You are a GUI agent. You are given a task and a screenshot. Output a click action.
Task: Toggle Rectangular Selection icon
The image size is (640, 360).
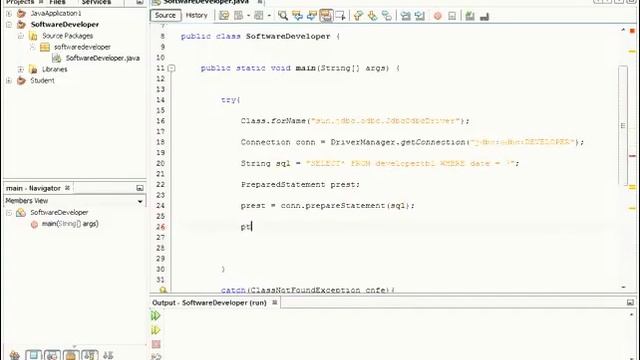coord(340,16)
